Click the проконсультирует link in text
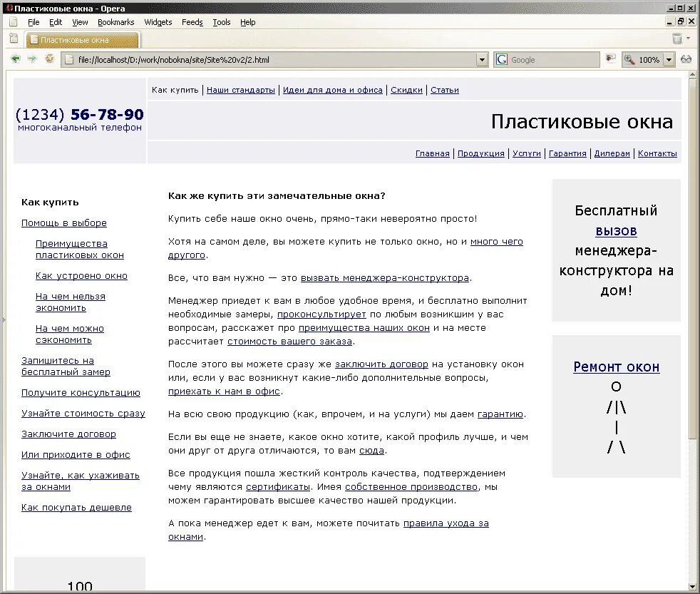 321,314
